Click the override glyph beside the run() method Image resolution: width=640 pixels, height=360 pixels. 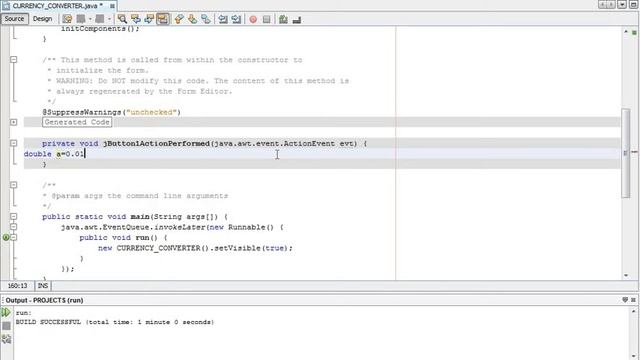[x=5, y=238]
